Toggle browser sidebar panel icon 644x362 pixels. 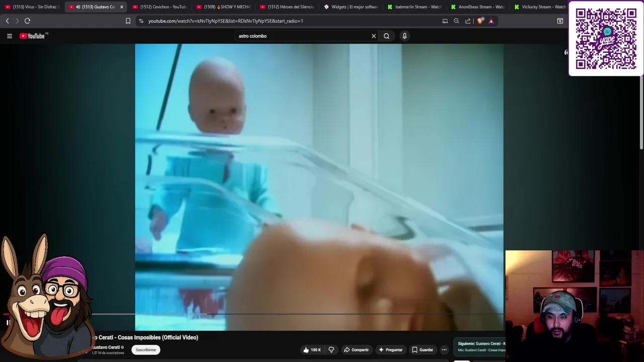point(560,21)
